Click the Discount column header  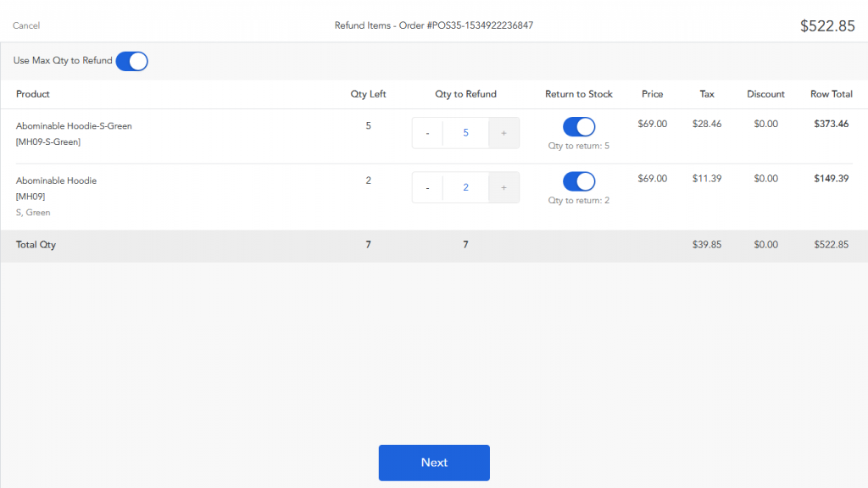765,94
